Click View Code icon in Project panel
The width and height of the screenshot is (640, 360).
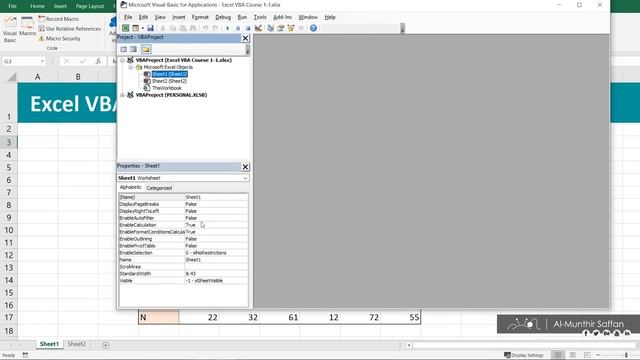point(124,49)
